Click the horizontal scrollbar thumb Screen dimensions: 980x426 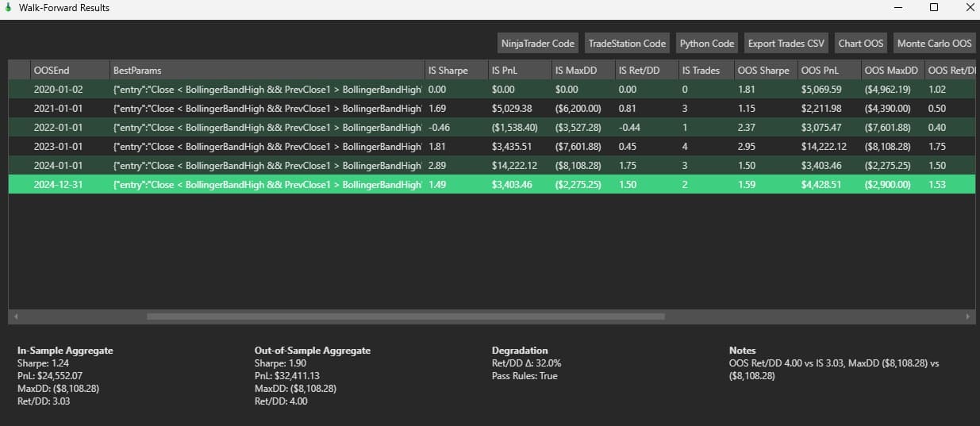[405, 317]
